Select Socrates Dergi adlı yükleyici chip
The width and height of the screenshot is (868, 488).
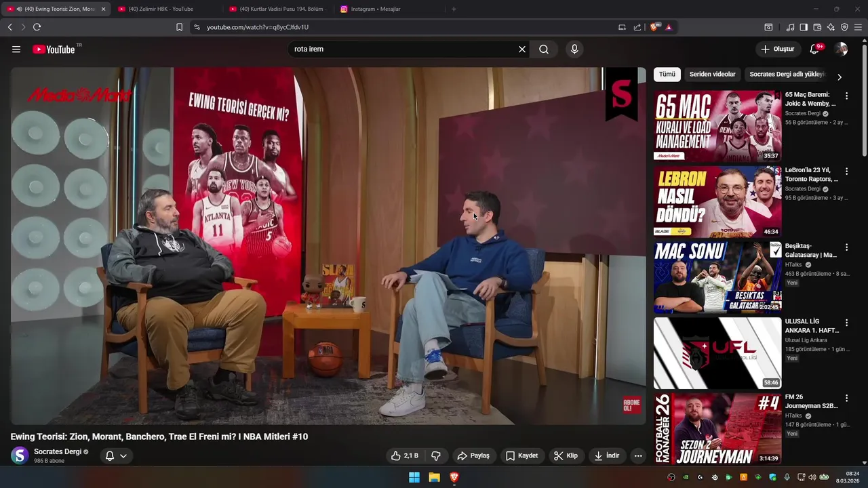tap(787, 75)
